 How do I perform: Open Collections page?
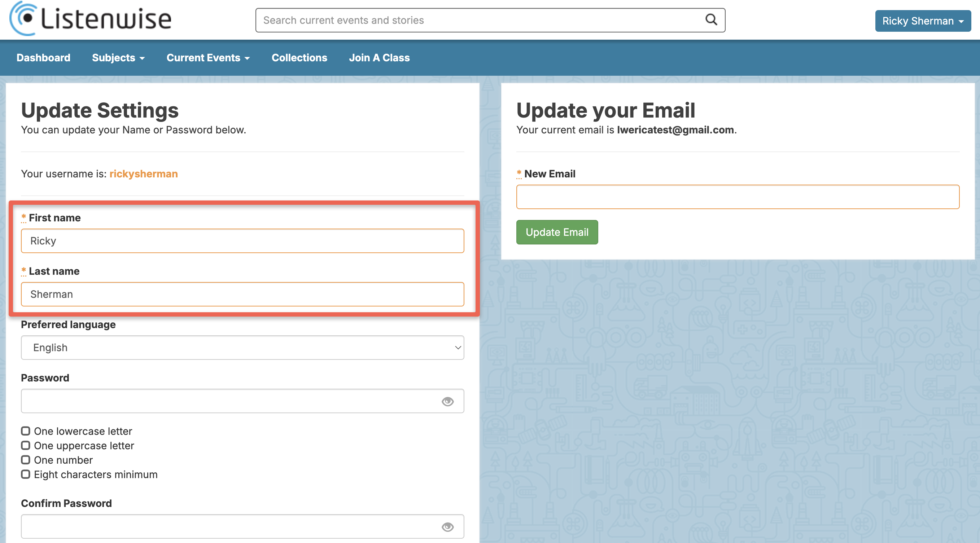point(299,58)
